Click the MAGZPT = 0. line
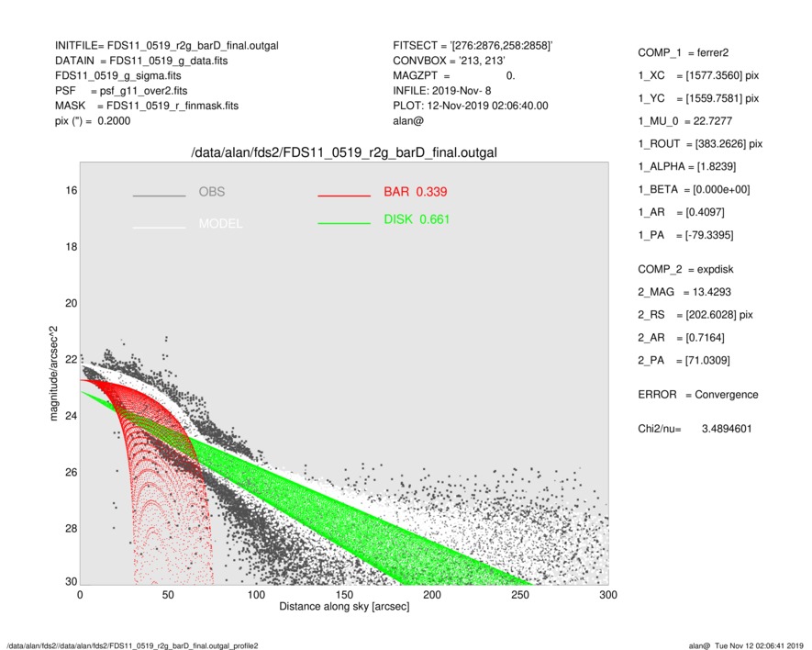 pyautogui.click(x=454, y=75)
